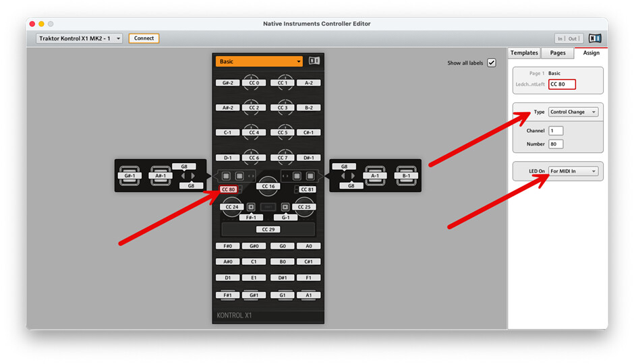Open the Type dropdown showing Control Change

click(x=573, y=112)
